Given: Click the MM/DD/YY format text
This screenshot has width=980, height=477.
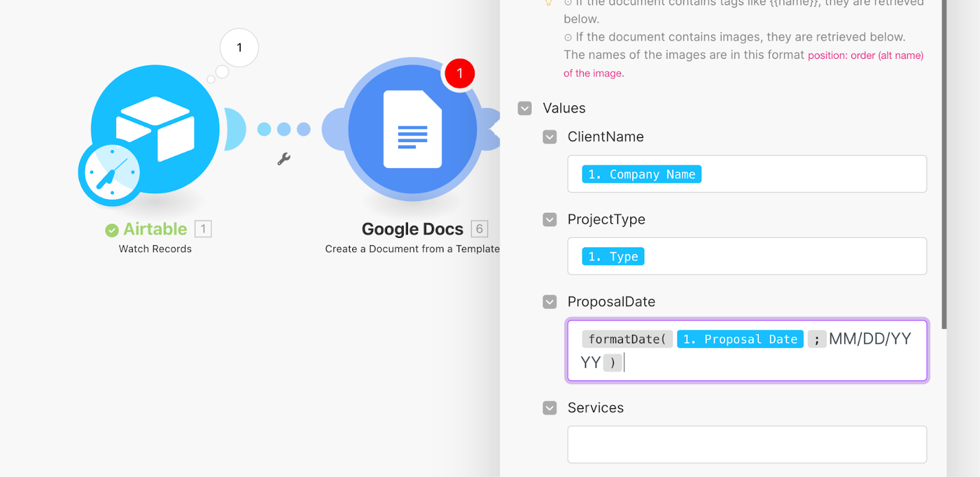Looking at the screenshot, I should point(870,339).
